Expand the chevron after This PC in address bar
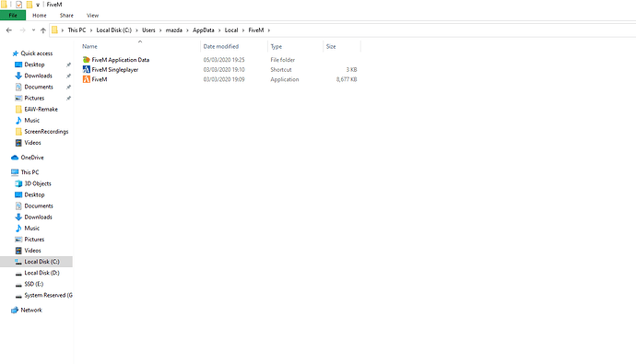 pyautogui.click(x=91, y=30)
